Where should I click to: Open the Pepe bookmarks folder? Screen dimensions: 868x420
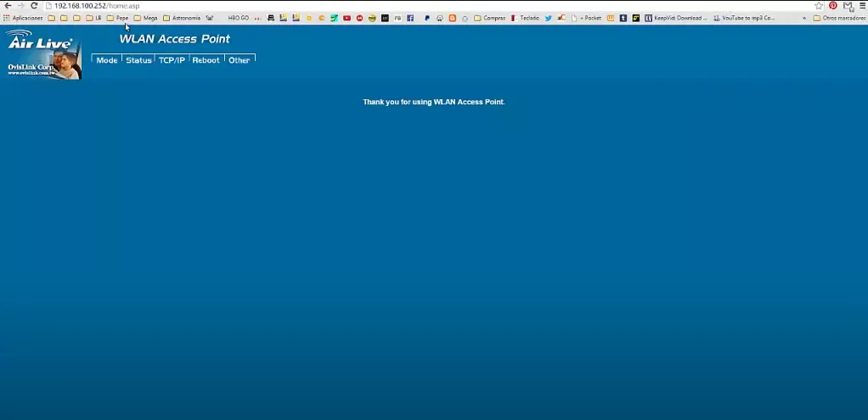point(118,18)
